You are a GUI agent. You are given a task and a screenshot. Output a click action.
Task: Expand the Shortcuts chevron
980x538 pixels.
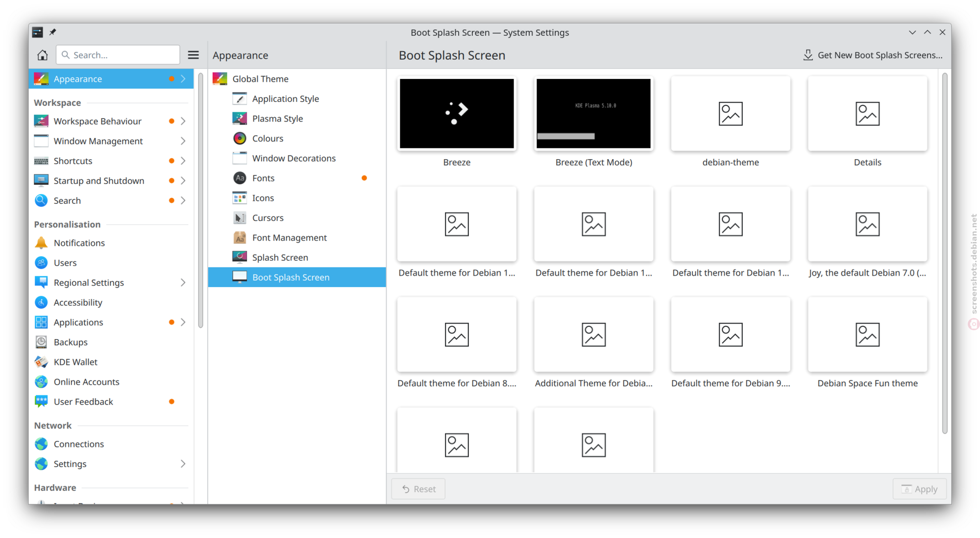click(183, 161)
